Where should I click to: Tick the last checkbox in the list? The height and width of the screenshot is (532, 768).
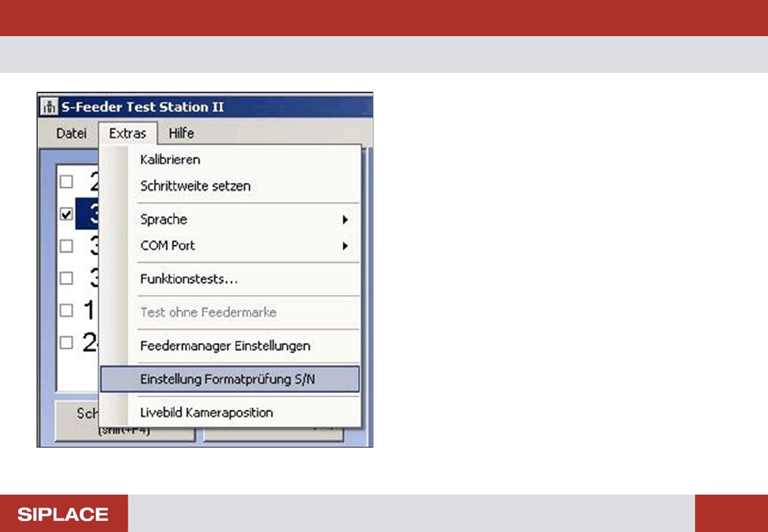pos(66,342)
